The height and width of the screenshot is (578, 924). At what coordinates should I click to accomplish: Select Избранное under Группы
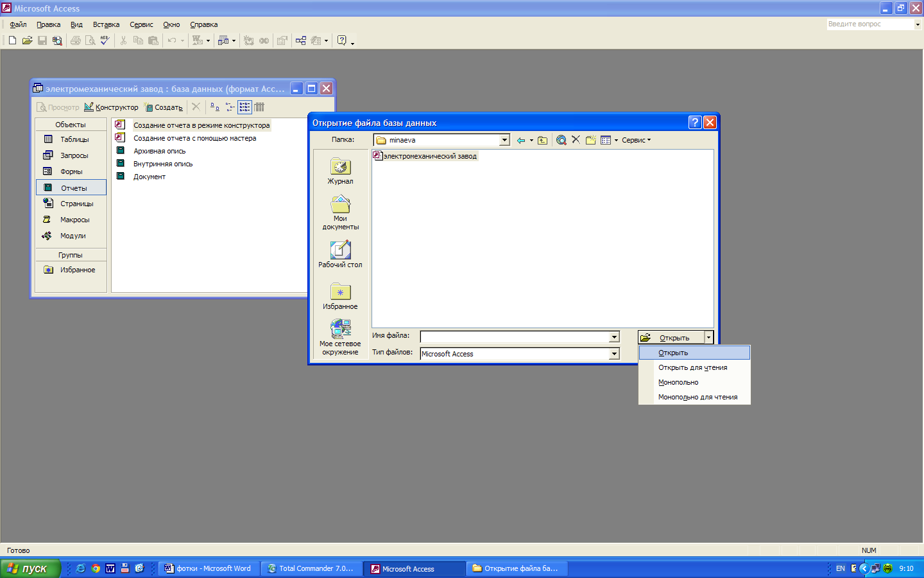(x=71, y=270)
